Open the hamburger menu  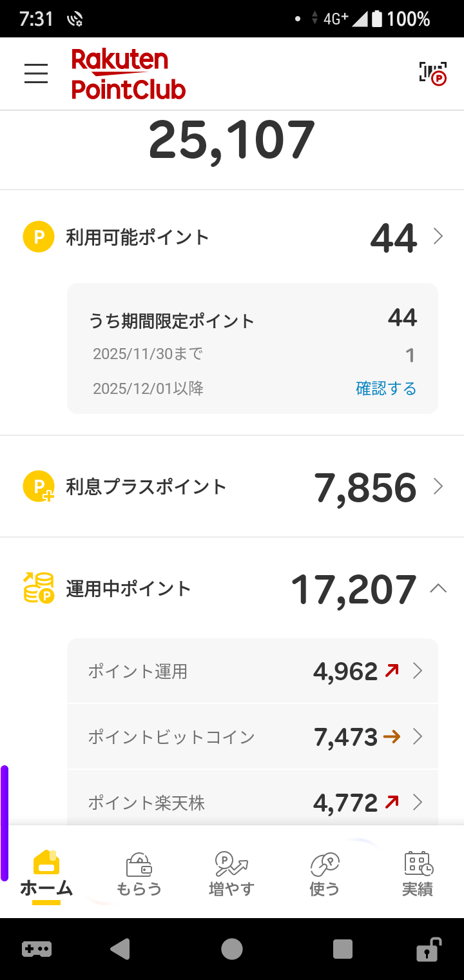tap(36, 73)
